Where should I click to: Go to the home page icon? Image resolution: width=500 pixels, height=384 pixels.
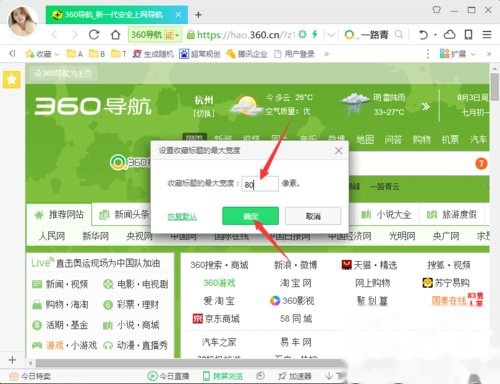115,34
